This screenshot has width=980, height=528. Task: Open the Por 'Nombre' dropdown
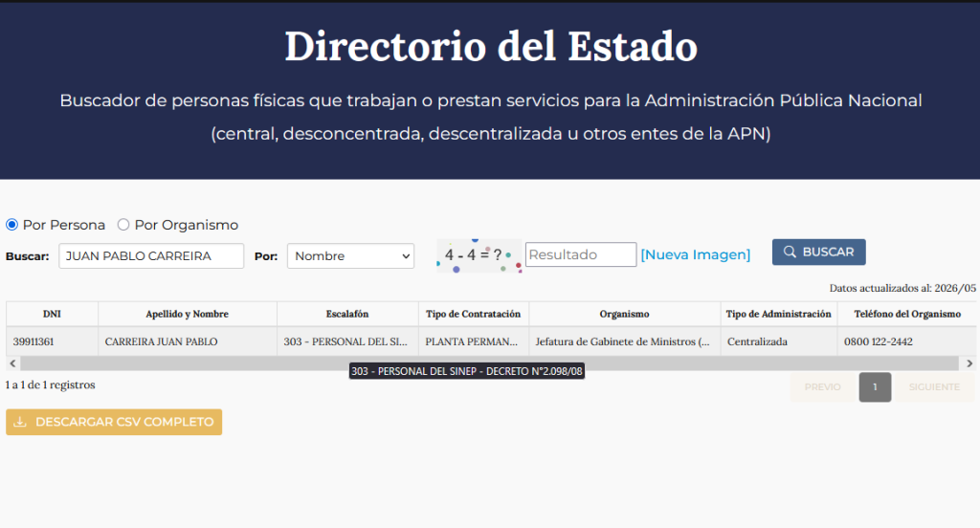click(350, 256)
